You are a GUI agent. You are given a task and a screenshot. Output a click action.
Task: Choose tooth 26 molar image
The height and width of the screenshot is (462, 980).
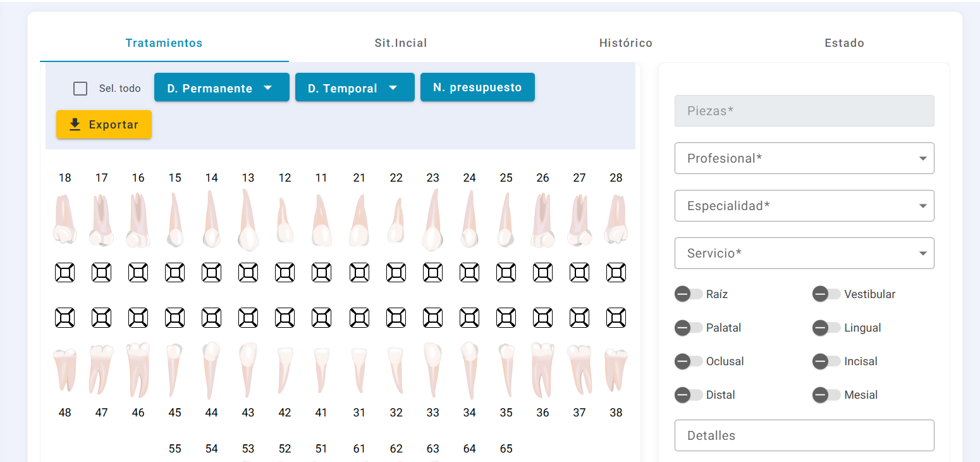pos(543,220)
